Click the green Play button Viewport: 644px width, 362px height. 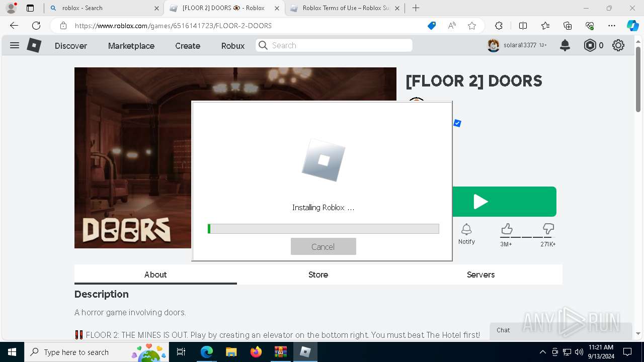point(504,202)
